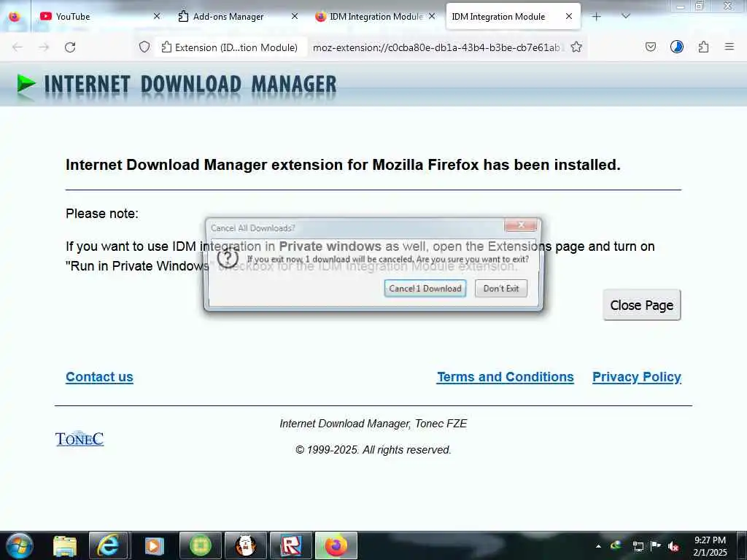Open the clock showing 9:27 PM
747x560 pixels.
click(710, 545)
